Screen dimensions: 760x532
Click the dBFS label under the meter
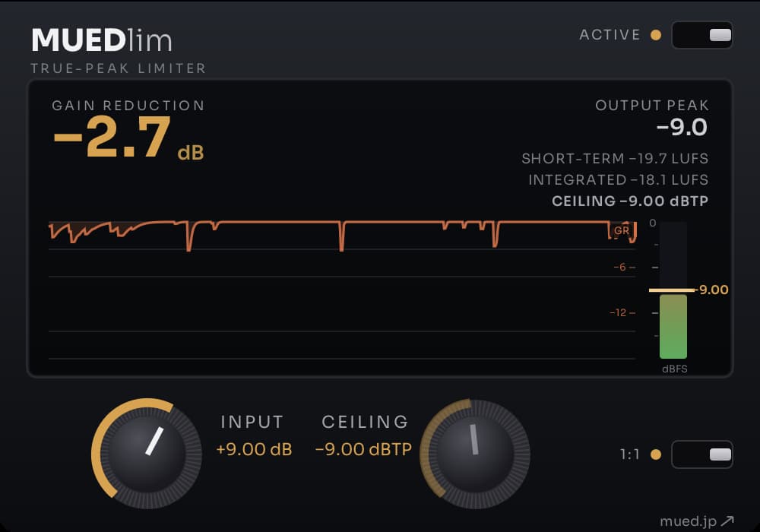coord(675,369)
